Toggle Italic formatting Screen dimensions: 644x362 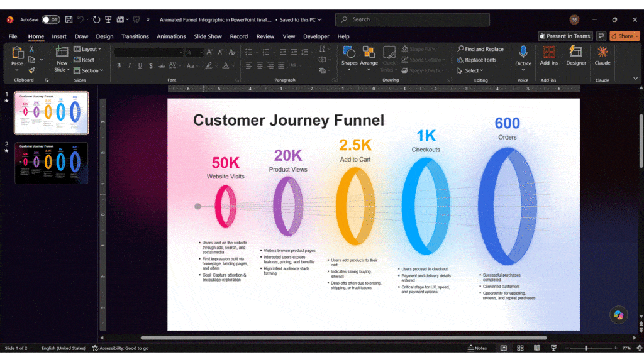tap(130, 65)
